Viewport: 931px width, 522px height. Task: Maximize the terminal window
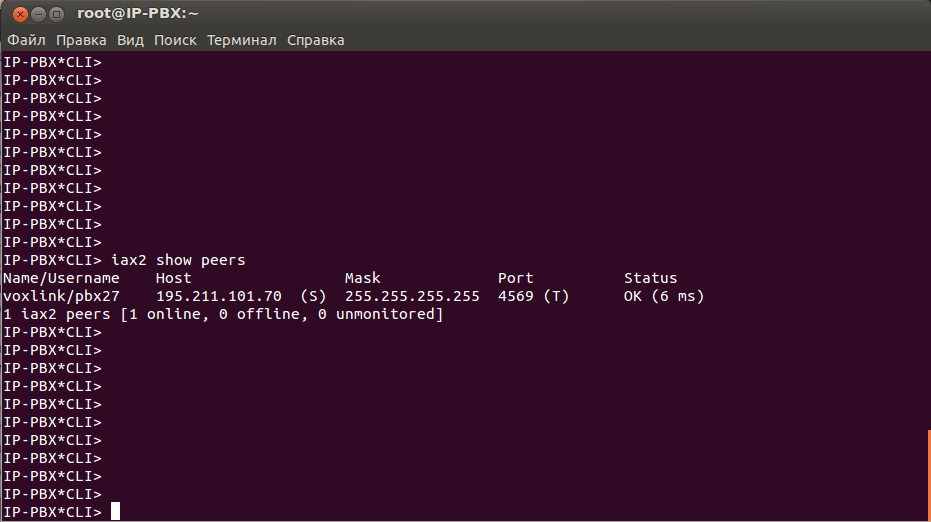56,14
